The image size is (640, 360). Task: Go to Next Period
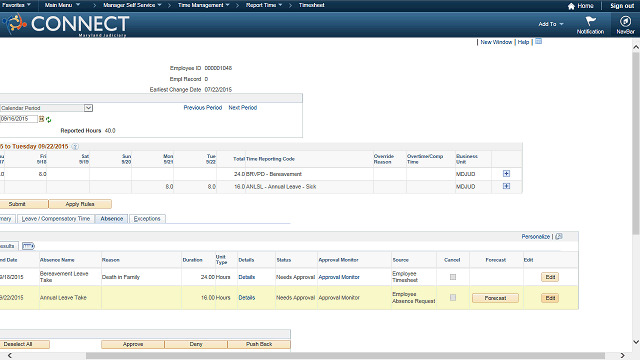pos(242,108)
